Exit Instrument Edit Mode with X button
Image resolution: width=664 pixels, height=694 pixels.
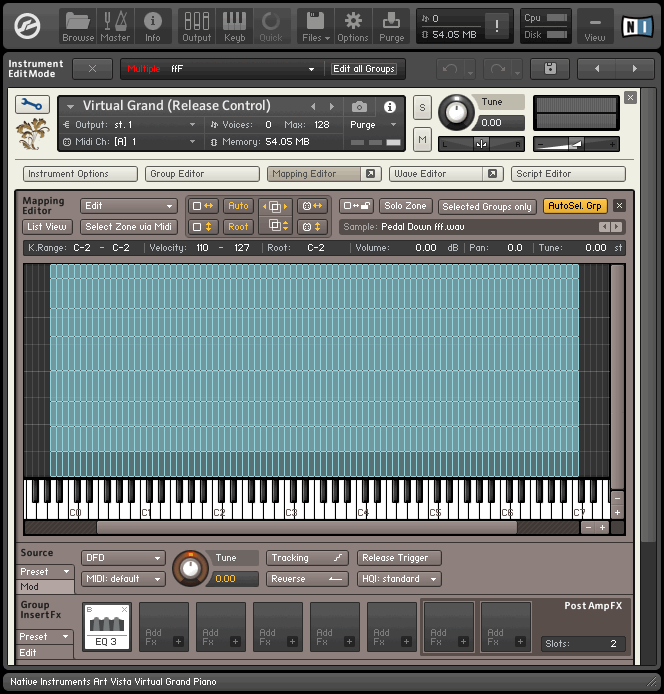[92, 69]
